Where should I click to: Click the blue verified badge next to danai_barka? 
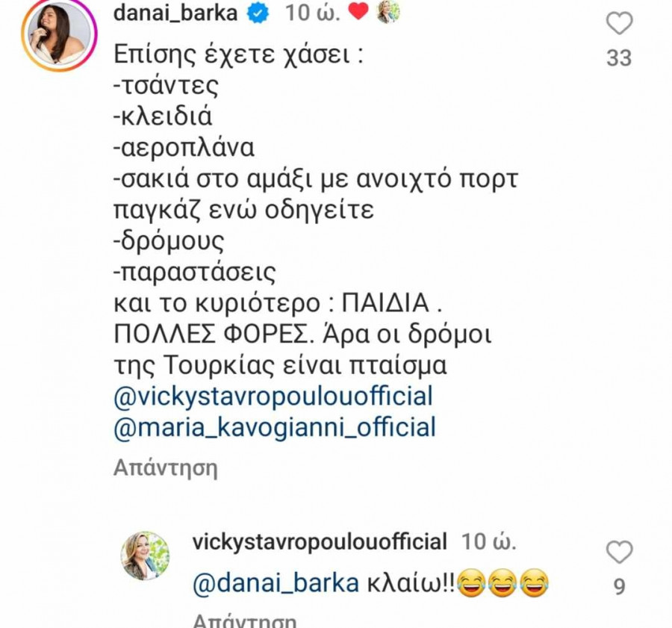(258, 13)
